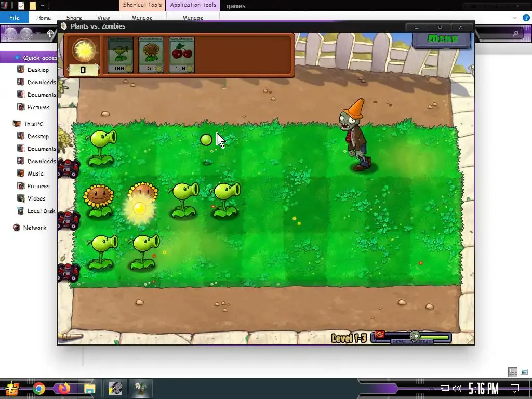This screenshot has height=399, width=532.
Task: Click the bottom row lawn mower
Action: [x=69, y=273]
